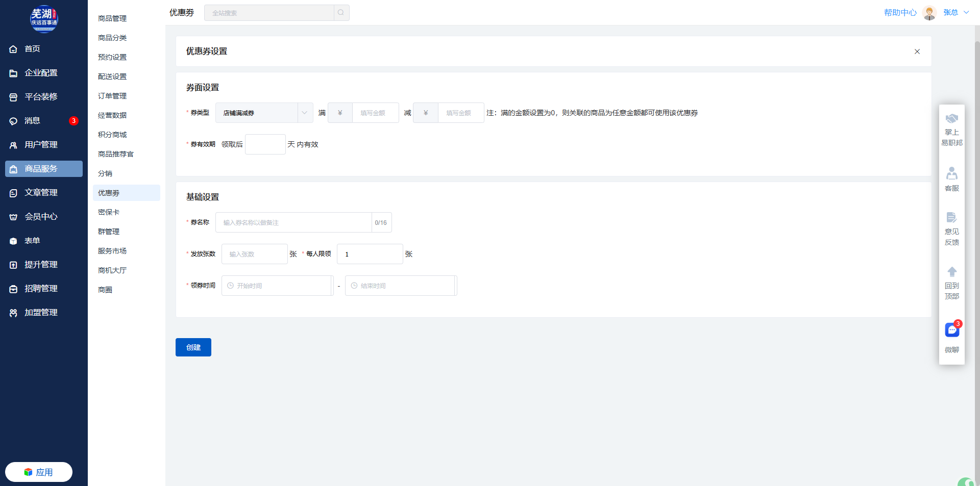Select 用户管理 in the main sidebar

[41, 145]
